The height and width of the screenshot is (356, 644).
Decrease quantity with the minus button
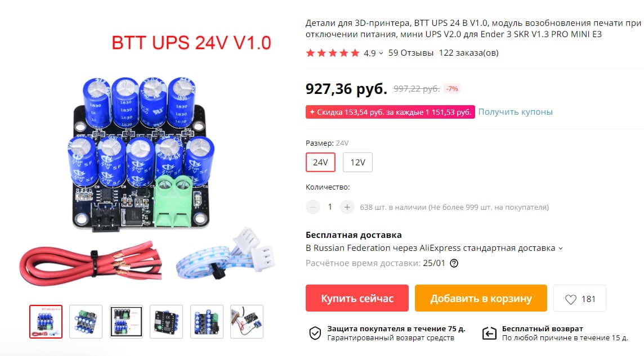(312, 207)
